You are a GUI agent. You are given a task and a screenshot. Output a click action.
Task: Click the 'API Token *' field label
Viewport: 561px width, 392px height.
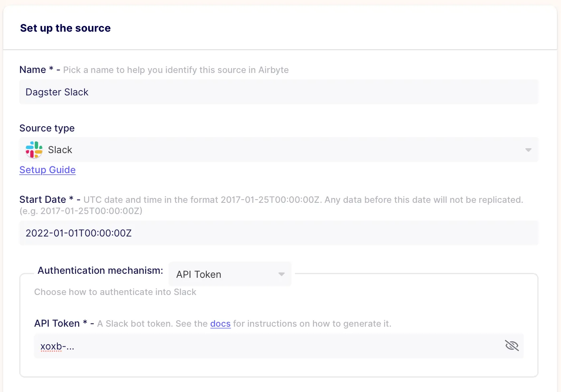coord(61,323)
